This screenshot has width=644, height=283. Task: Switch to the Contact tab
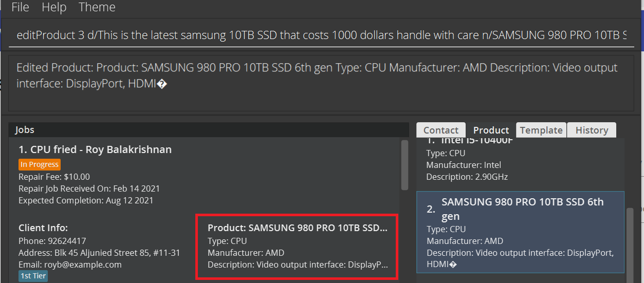click(x=441, y=130)
